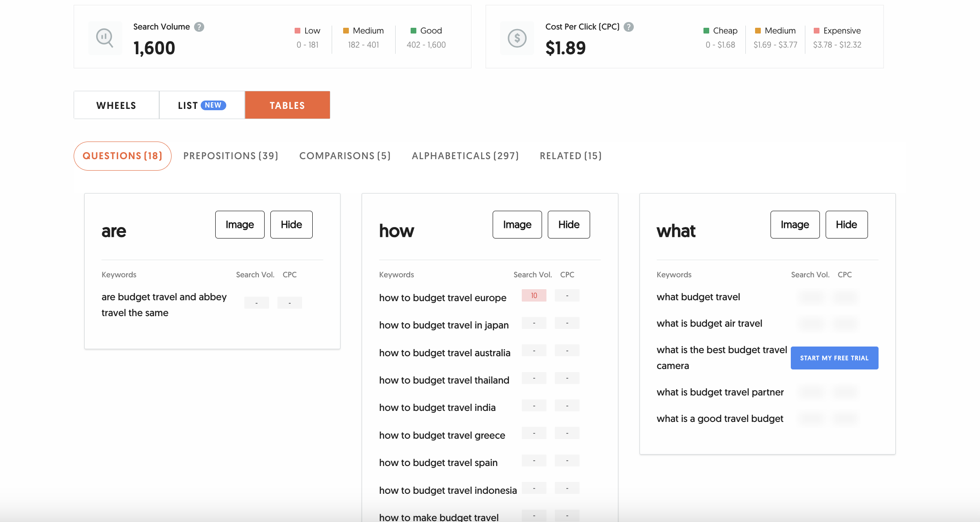Select the TABLES view tab
Viewport: 980px width, 522px height.
[288, 105]
